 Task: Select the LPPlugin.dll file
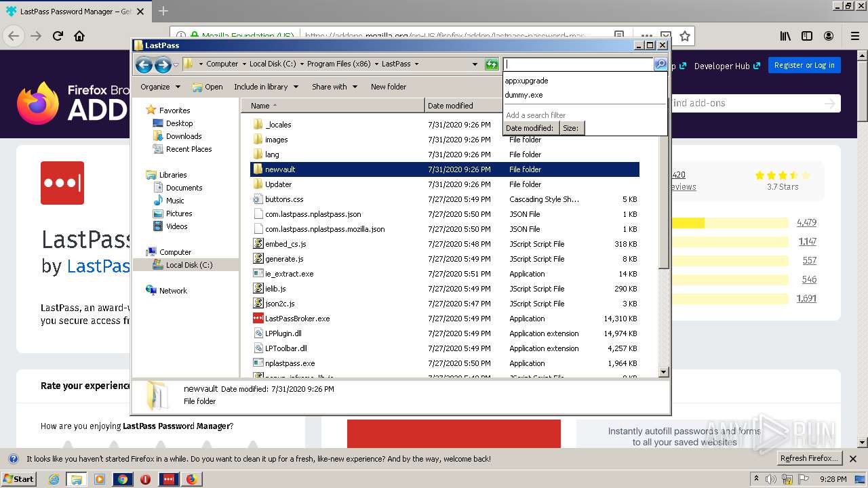[283, 333]
